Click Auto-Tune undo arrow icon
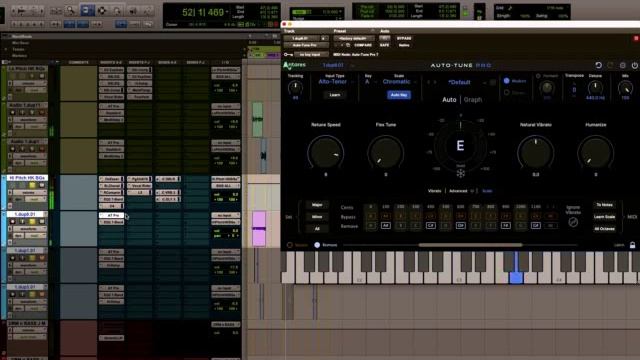Image resolution: width=640 pixels, height=360 pixels. point(598,65)
